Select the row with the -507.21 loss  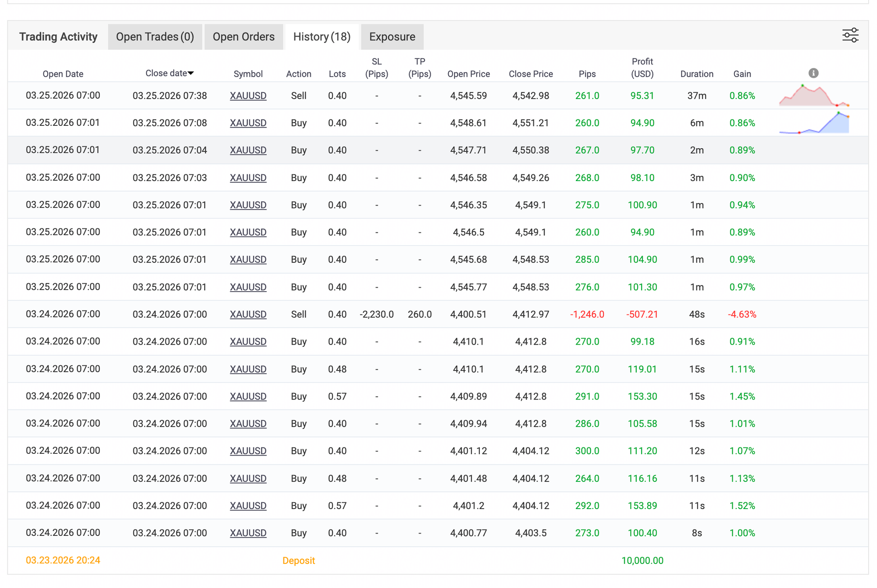point(642,314)
